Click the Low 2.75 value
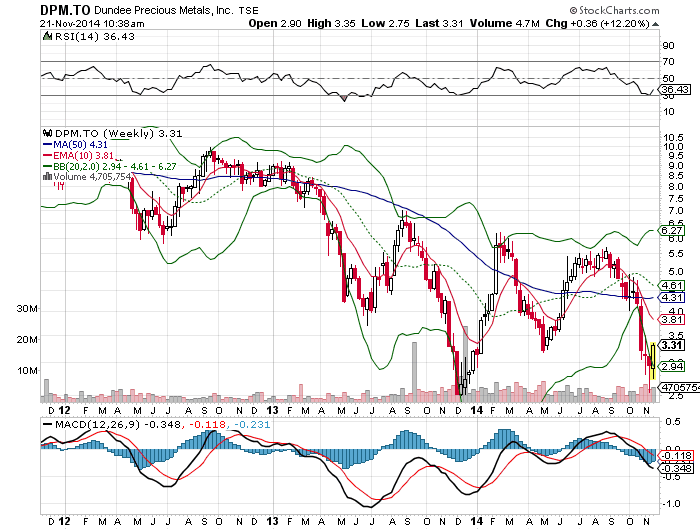This screenshot has height=530, width=700. point(385,23)
